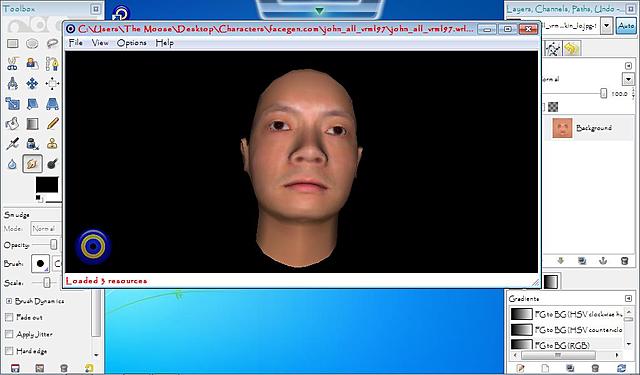The width and height of the screenshot is (640, 375).
Task: Select the Free Select lasso tool
Action: (x=52, y=43)
